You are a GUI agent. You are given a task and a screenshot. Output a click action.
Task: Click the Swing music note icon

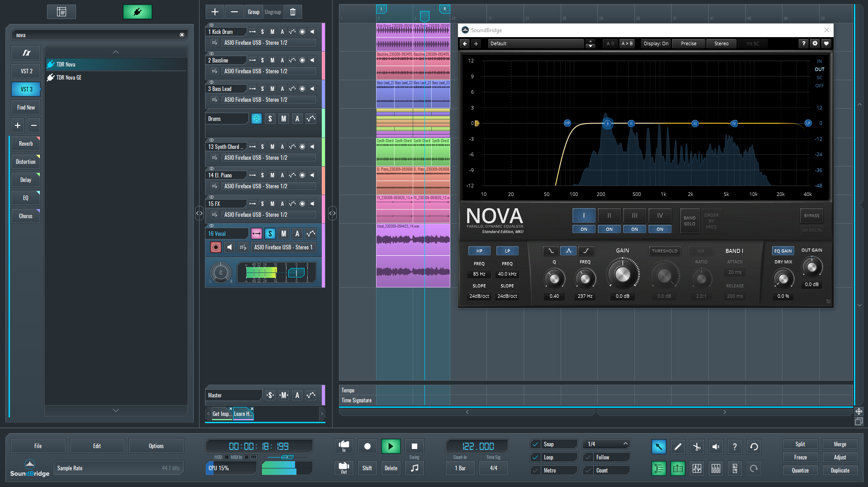coord(414,468)
